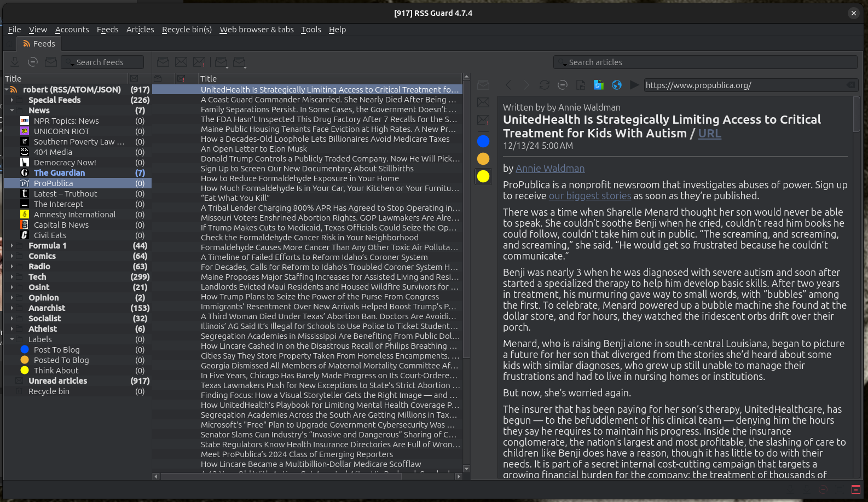Click the red-marked importance envelope beside the preview

click(x=483, y=120)
